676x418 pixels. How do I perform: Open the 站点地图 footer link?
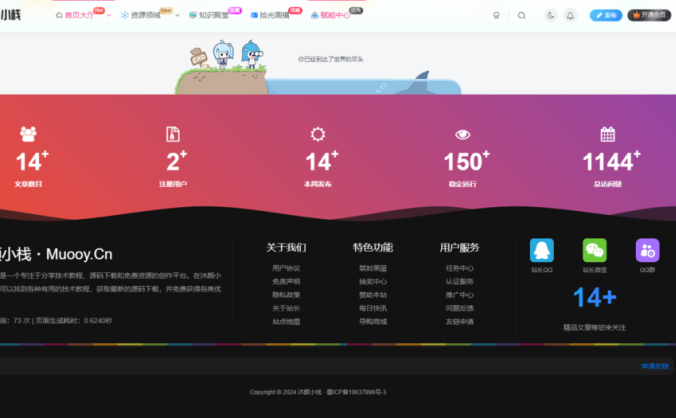pos(286,321)
